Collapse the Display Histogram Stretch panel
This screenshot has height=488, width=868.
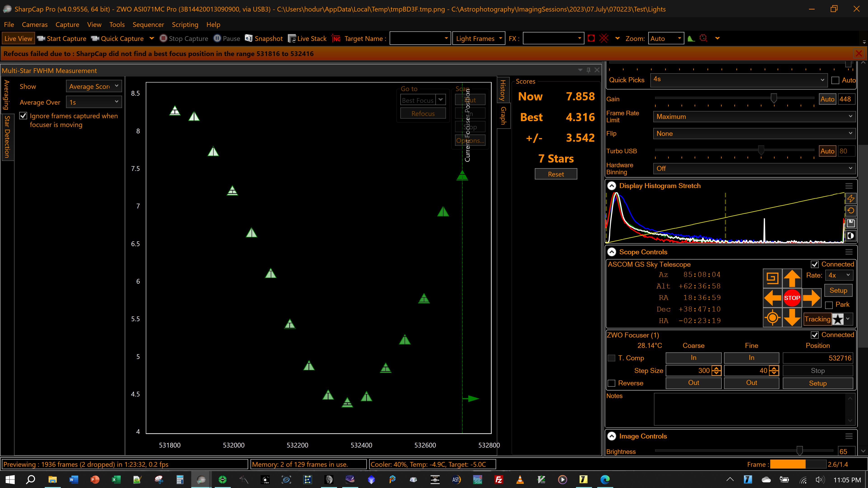click(x=611, y=186)
